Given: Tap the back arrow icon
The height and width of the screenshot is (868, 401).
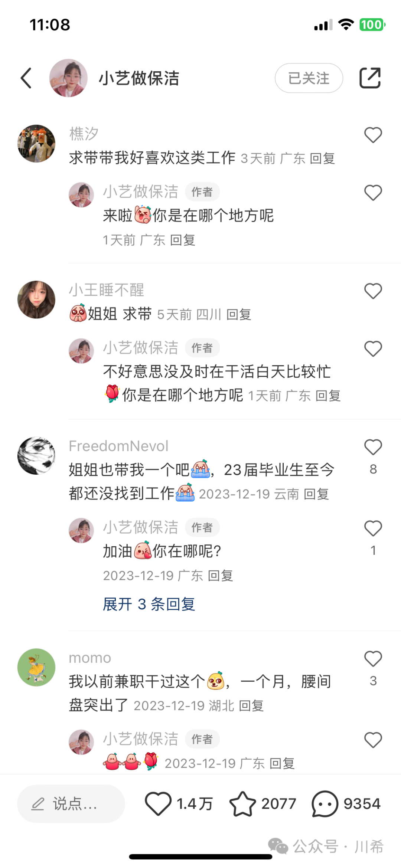Looking at the screenshot, I should 26,78.
